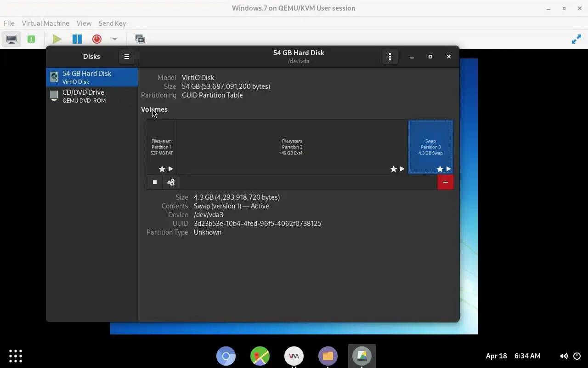Click the star icon on Partition 2
The image size is (588, 368).
point(393,169)
